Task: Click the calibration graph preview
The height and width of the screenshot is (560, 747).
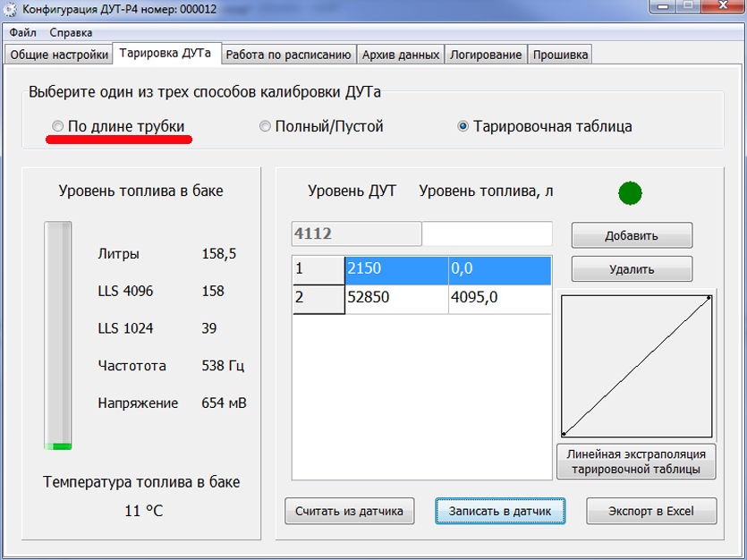Action: [636, 366]
